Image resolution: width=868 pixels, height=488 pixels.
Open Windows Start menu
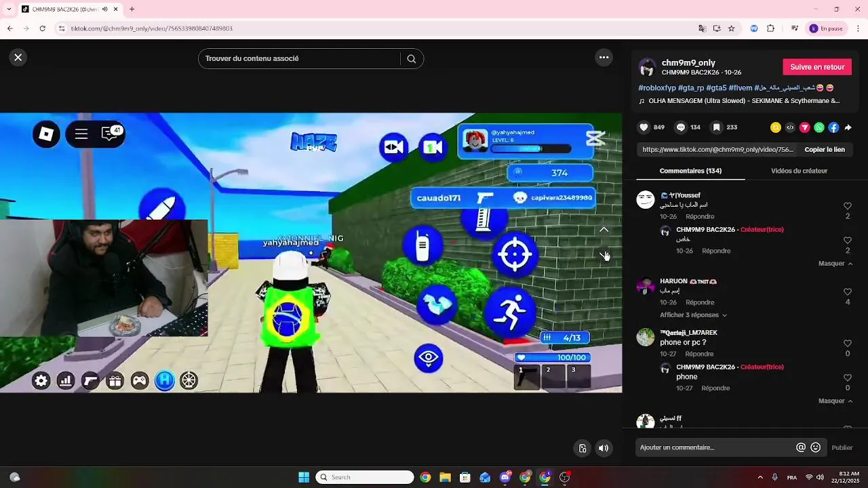[x=304, y=477]
